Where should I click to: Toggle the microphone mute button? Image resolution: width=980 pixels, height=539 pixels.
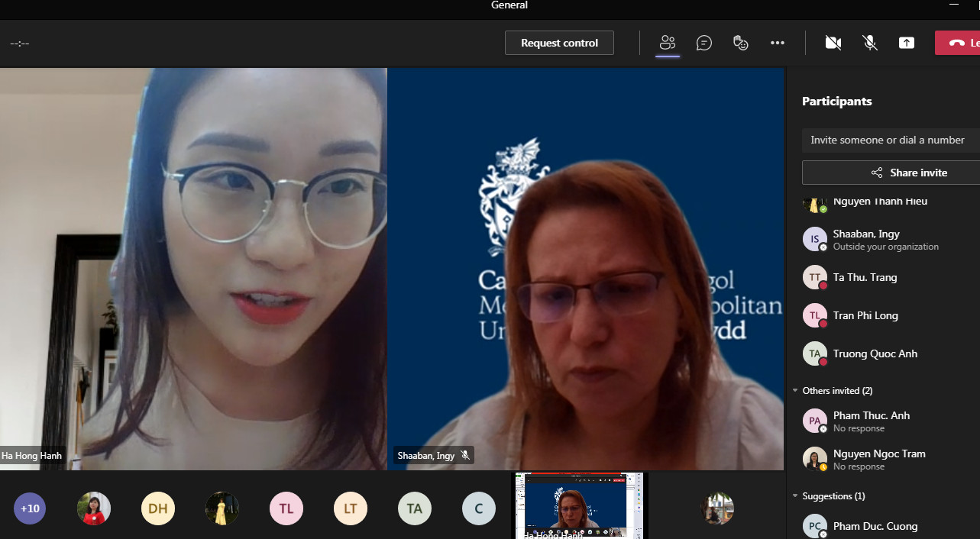click(x=870, y=43)
